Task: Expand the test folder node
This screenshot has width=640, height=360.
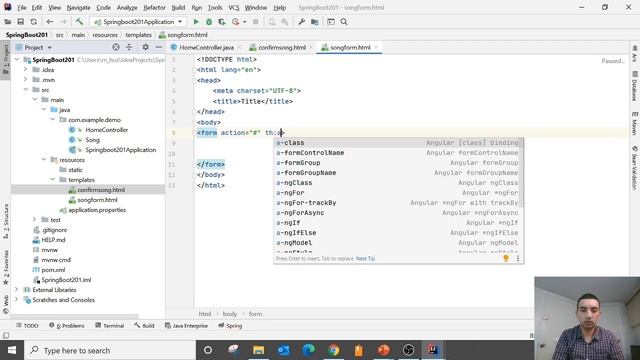Action: pyautogui.click(x=35, y=220)
